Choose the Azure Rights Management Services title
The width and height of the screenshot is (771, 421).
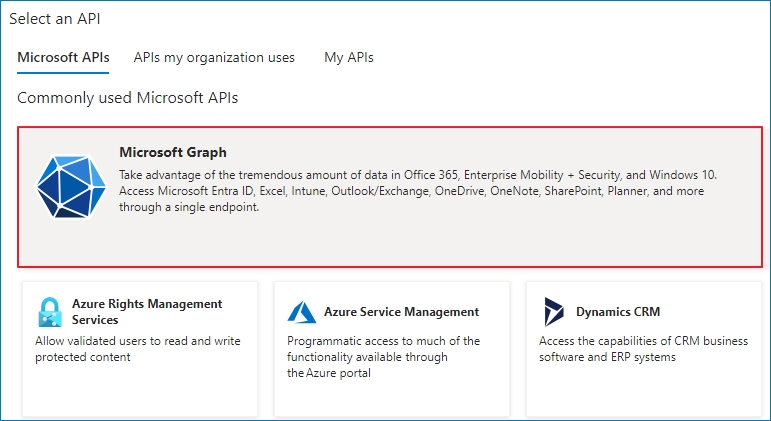147,312
